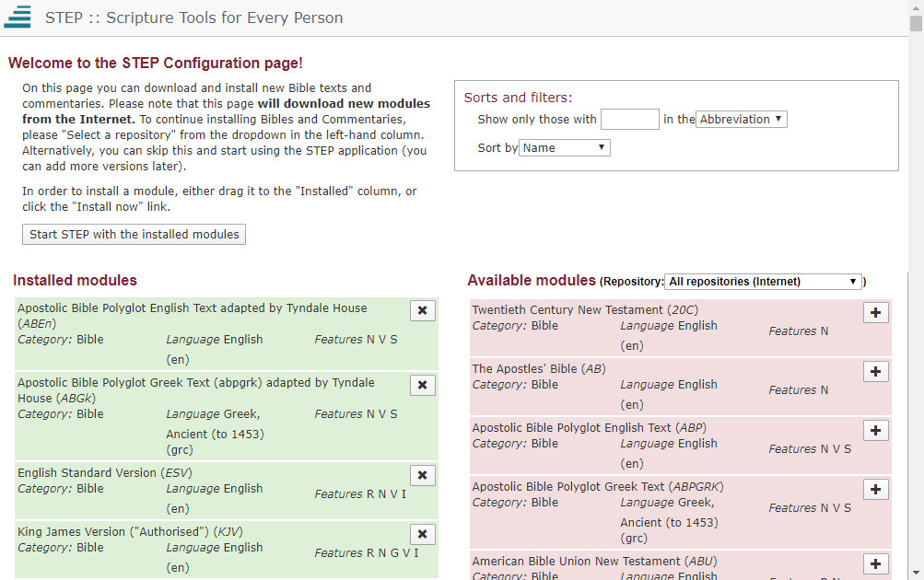Uninstall the King James Version module
The height and width of the screenshot is (580, 924).
(422, 534)
